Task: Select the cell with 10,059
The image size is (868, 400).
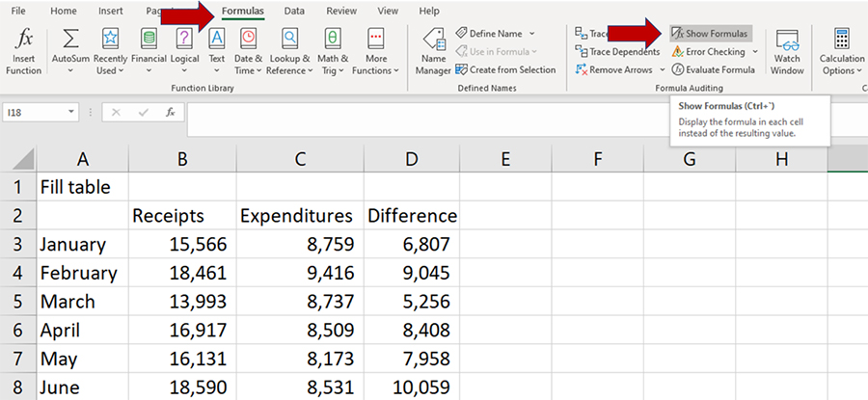Action: tap(411, 387)
